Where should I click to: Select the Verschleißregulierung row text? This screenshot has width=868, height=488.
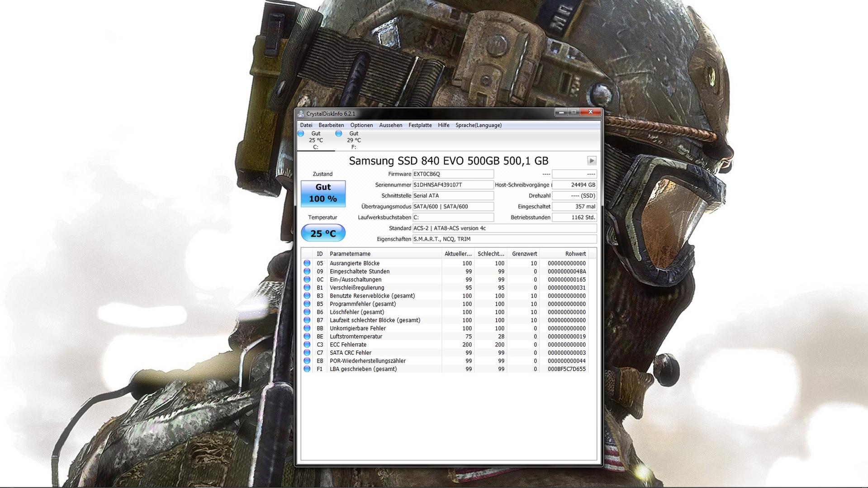pos(357,288)
